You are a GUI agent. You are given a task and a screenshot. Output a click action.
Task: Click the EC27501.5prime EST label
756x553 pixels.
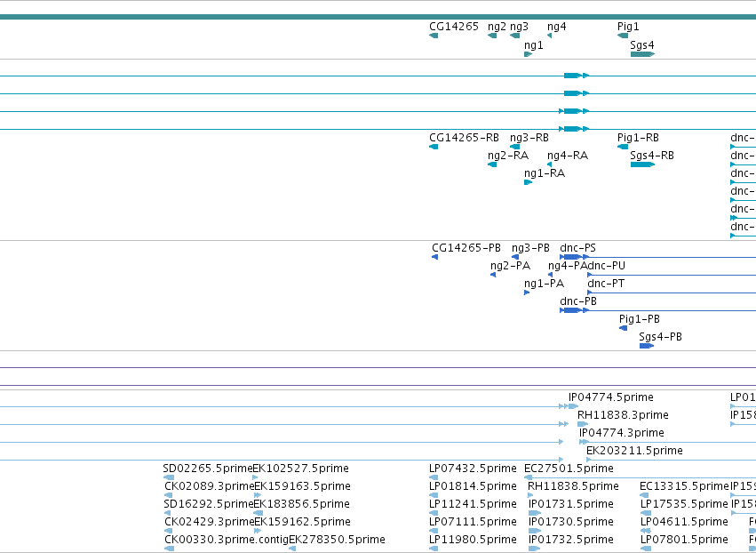(x=569, y=469)
